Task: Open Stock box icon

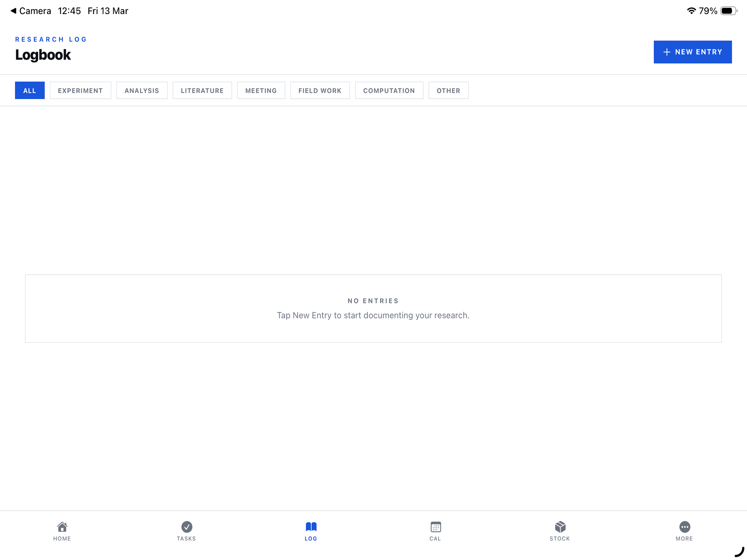Action: coord(560,527)
